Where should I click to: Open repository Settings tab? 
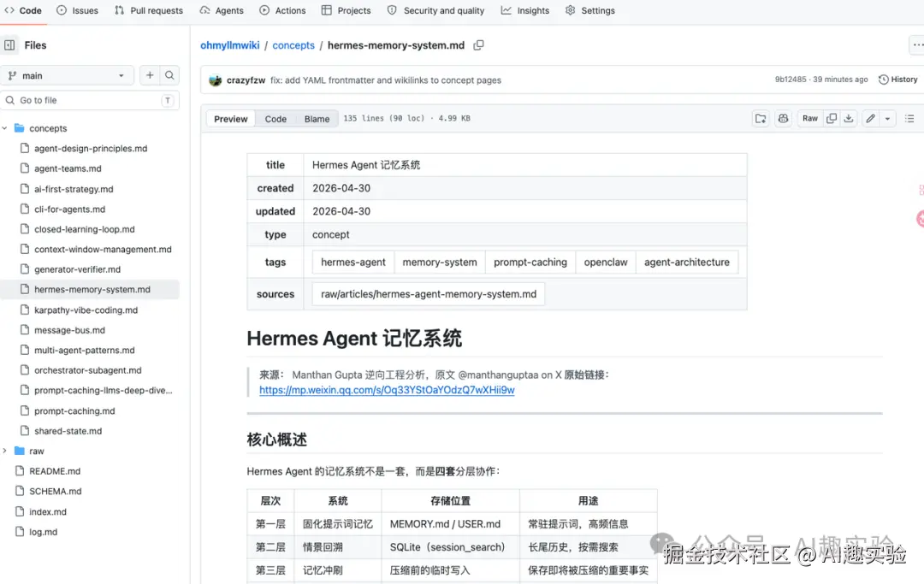click(x=589, y=10)
